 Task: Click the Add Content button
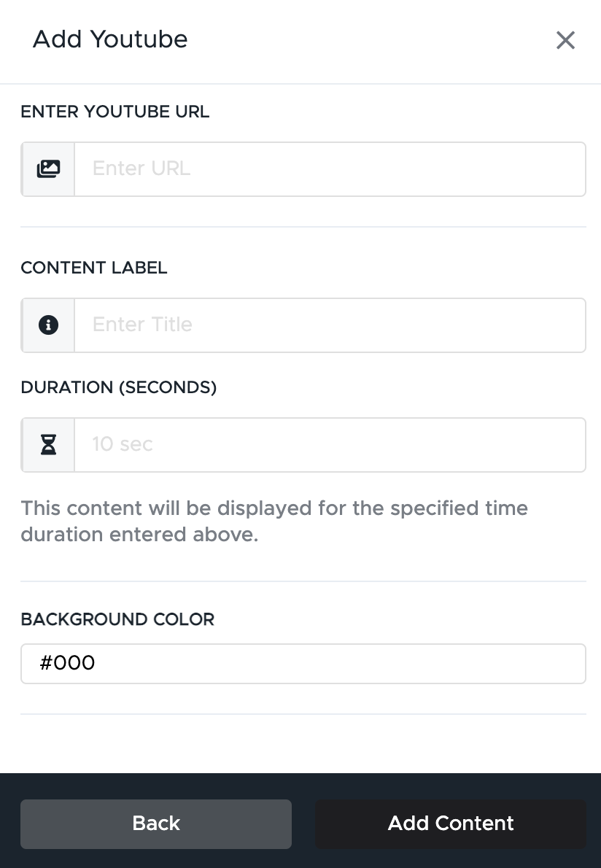pos(451,824)
